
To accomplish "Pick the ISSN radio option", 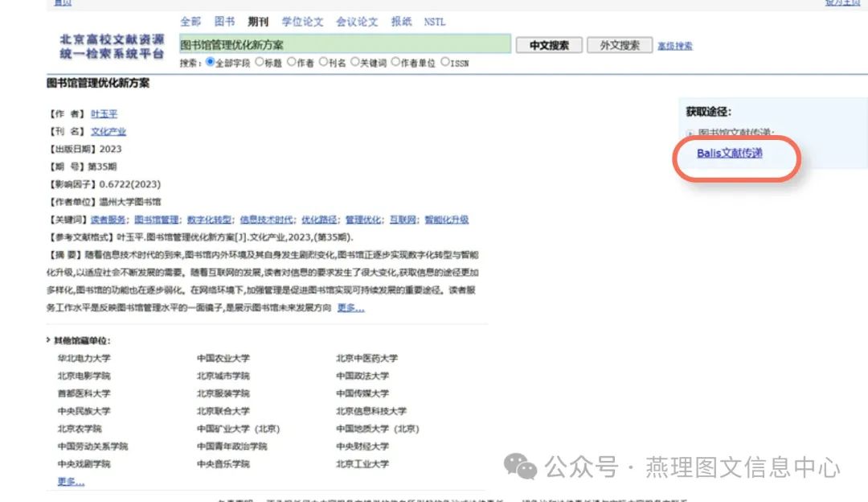I will tap(445, 62).
